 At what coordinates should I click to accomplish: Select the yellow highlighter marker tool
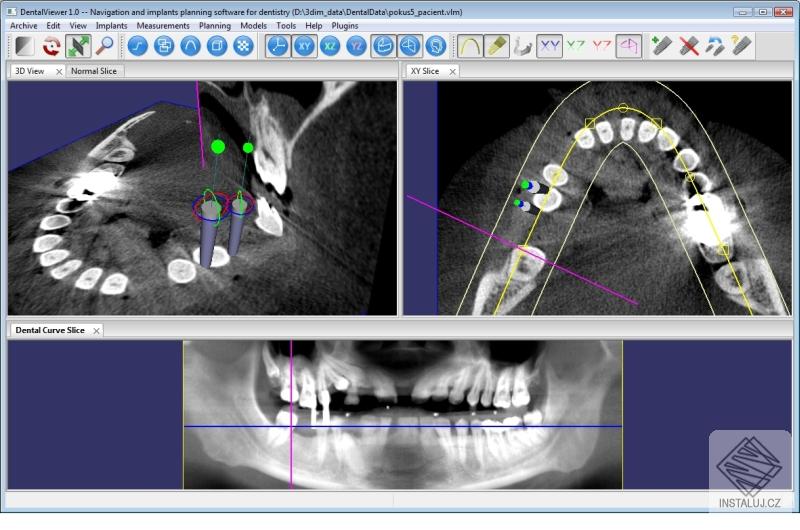tap(496, 46)
